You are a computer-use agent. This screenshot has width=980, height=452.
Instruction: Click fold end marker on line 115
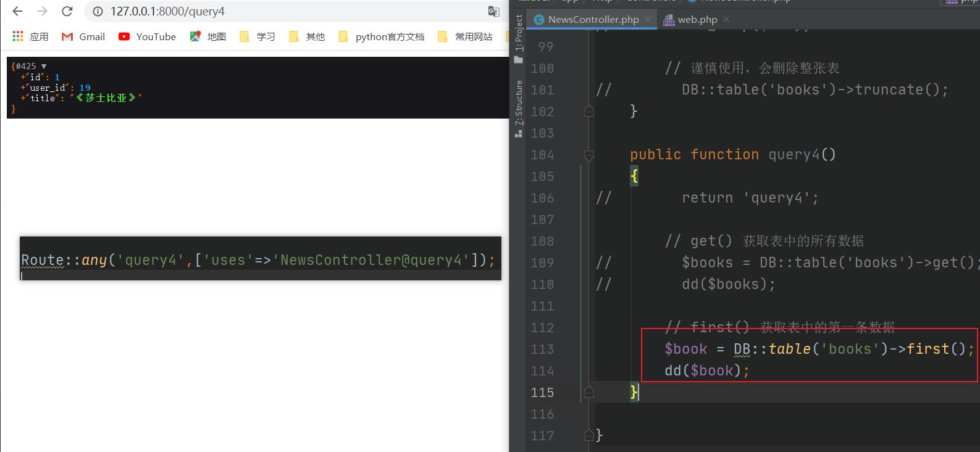pyautogui.click(x=588, y=392)
